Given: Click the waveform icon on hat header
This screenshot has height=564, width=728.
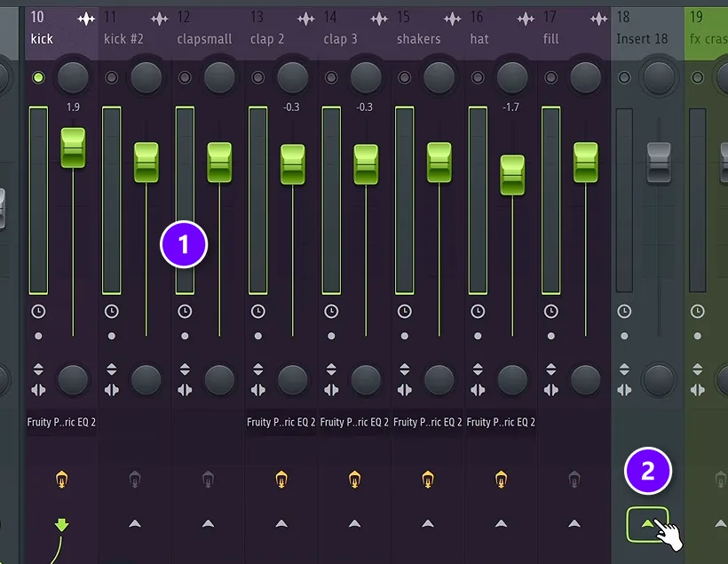Looking at the screenshot, I should tap(526, 19).
